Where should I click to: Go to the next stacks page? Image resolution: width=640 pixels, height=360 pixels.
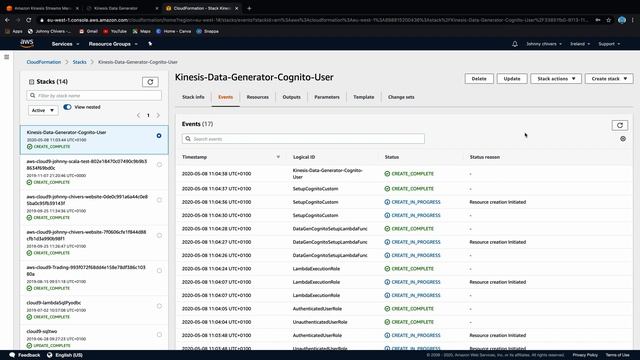[158, 116]
